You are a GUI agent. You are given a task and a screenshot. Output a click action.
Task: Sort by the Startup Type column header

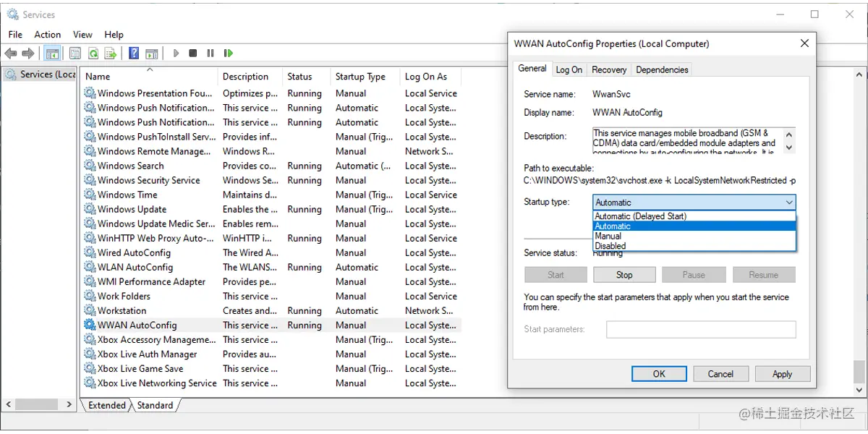click(x=365, y=76)
